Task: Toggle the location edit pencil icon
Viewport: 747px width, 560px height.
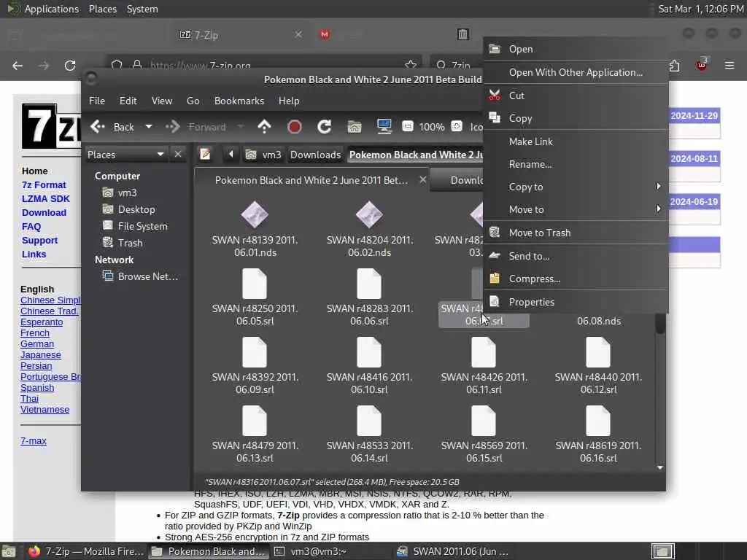Action: (205, 155)
